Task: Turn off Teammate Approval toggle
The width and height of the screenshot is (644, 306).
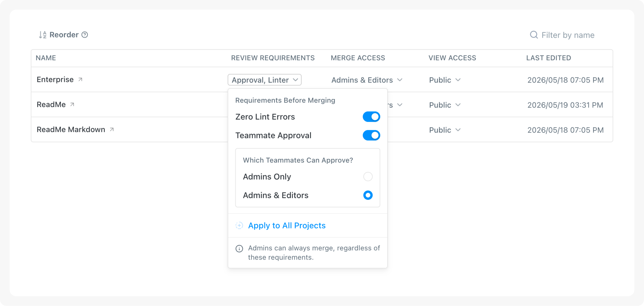Action: [371, 135]
